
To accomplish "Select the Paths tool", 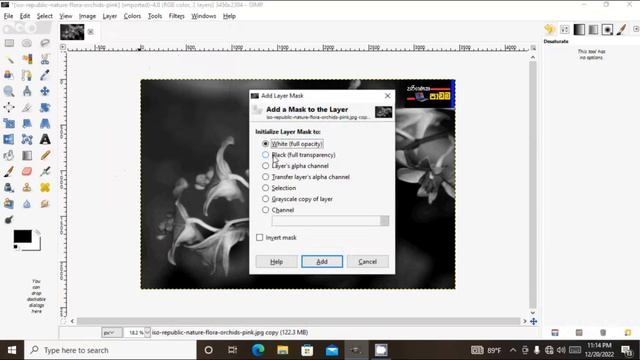I will point(27,75).
